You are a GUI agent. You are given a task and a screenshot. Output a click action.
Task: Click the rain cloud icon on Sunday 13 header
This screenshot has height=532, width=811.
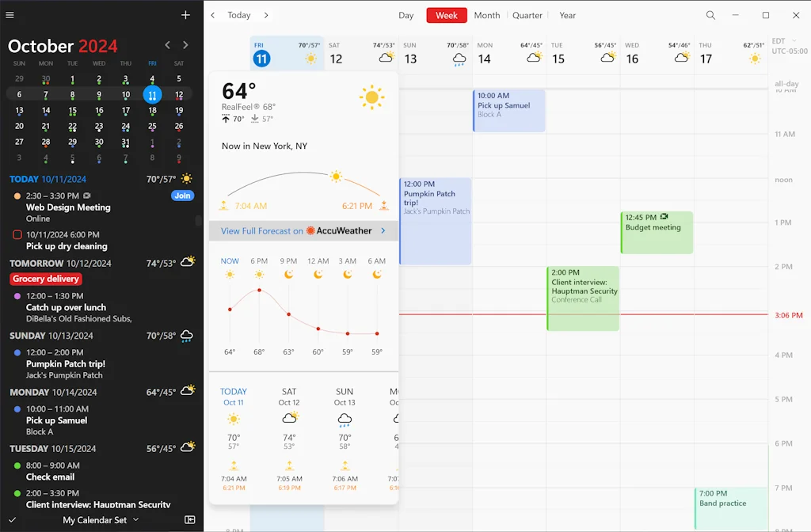tap(459, 59)
